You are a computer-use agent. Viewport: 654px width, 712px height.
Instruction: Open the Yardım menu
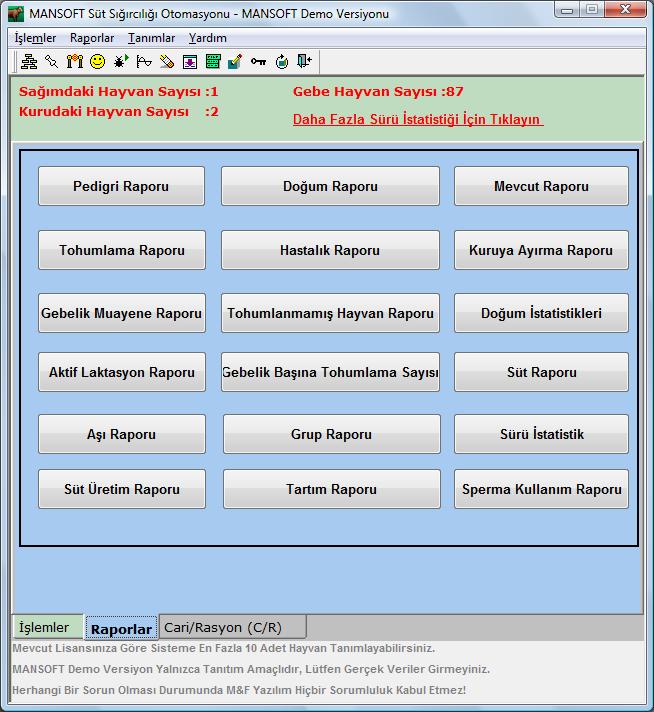208,38
